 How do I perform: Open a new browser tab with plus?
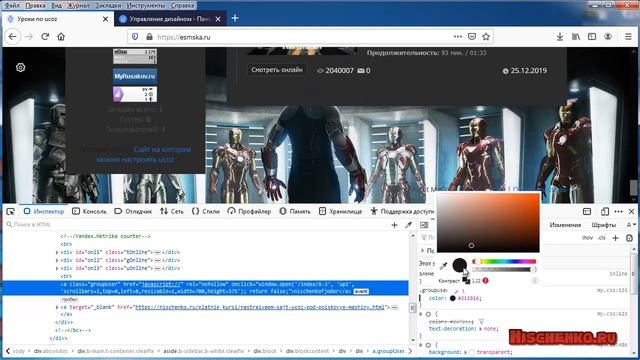click(x=235, y=18)
